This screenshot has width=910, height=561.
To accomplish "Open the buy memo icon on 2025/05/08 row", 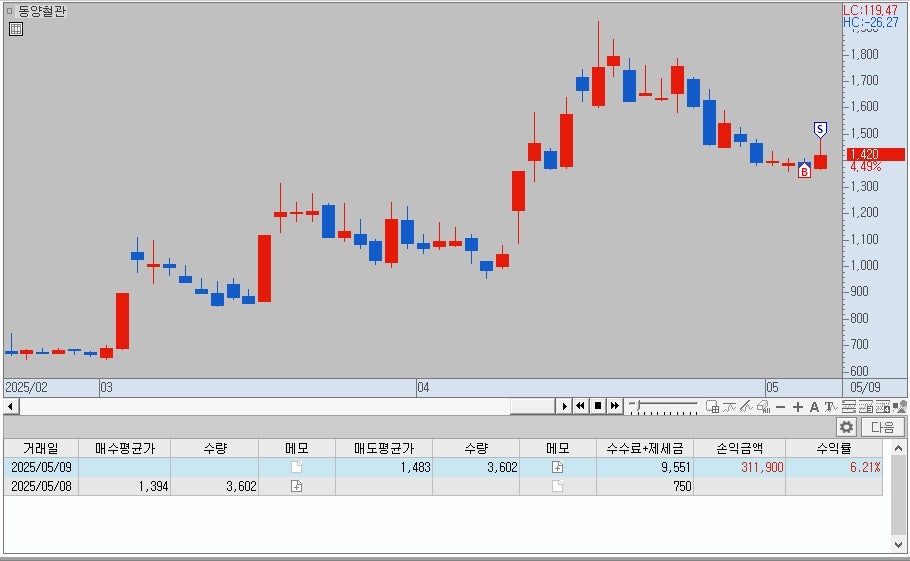I will (297, 486).
